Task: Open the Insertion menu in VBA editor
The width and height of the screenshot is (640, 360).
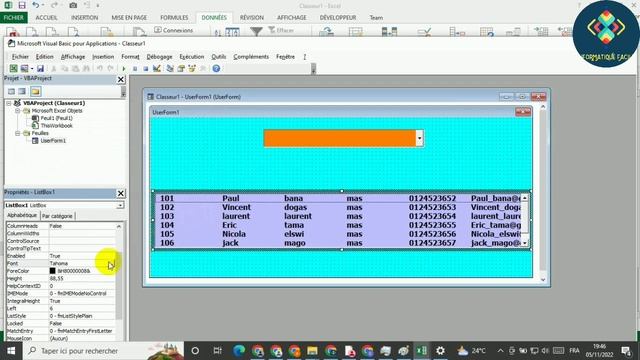Action: click(x=103, y=57)
